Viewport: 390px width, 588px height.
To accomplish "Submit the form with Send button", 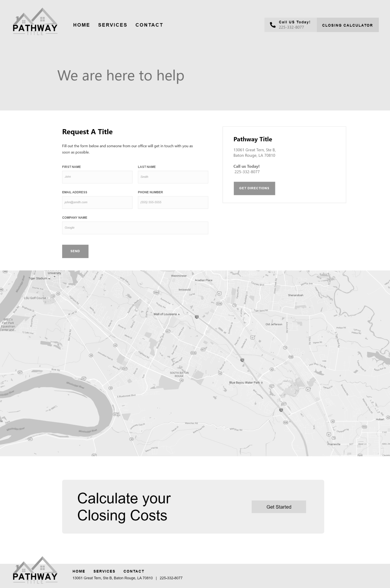I will click(x=75, y=251).
